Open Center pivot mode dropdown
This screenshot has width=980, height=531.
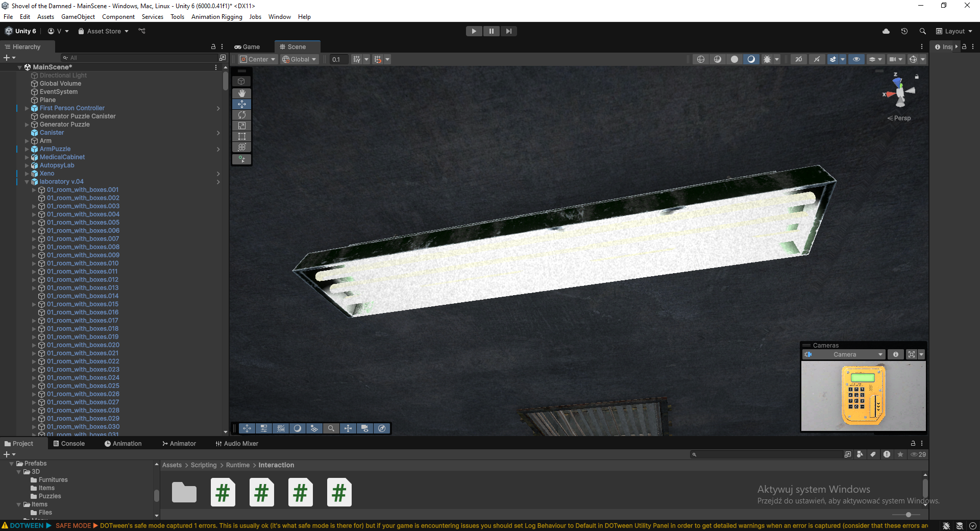coord(258,59)
